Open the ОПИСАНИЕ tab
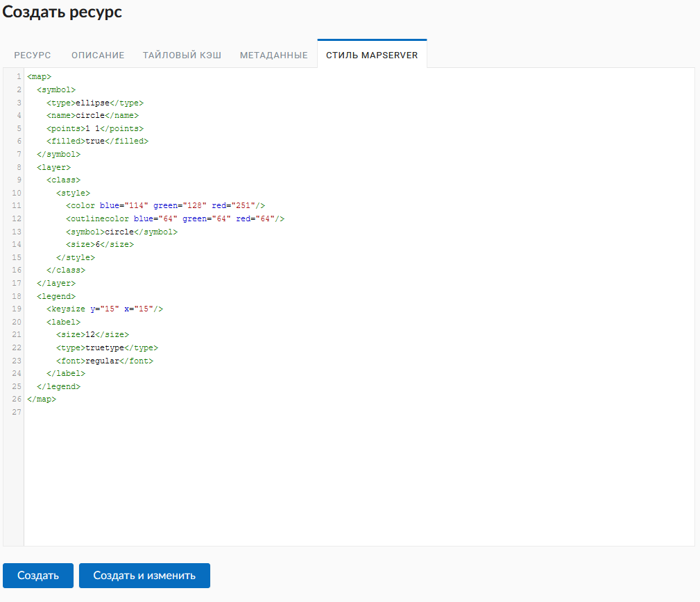 point(98,55)
